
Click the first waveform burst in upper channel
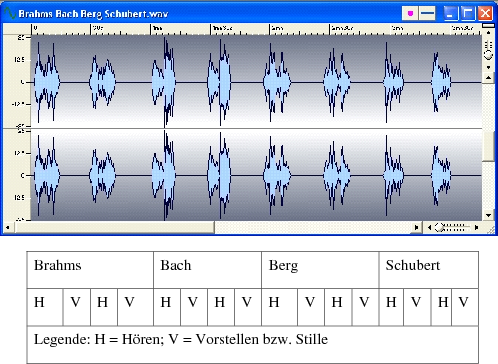(47, 82)
